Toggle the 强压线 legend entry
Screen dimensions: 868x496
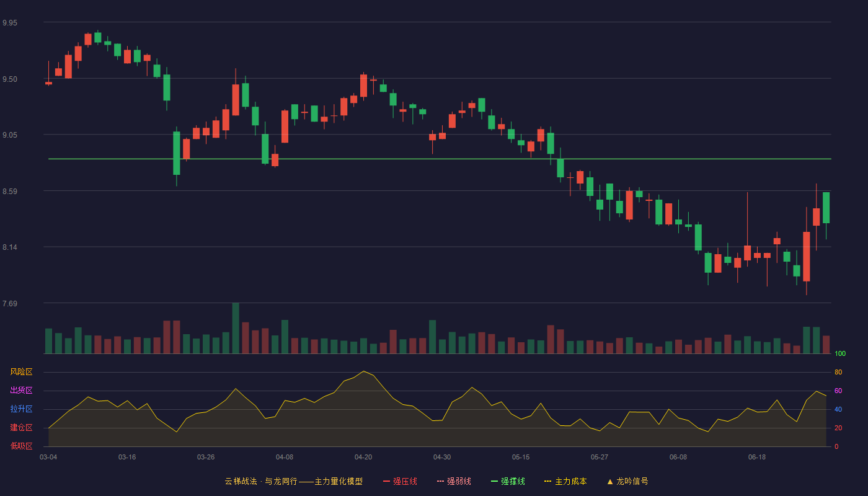(x=400, y=481)
